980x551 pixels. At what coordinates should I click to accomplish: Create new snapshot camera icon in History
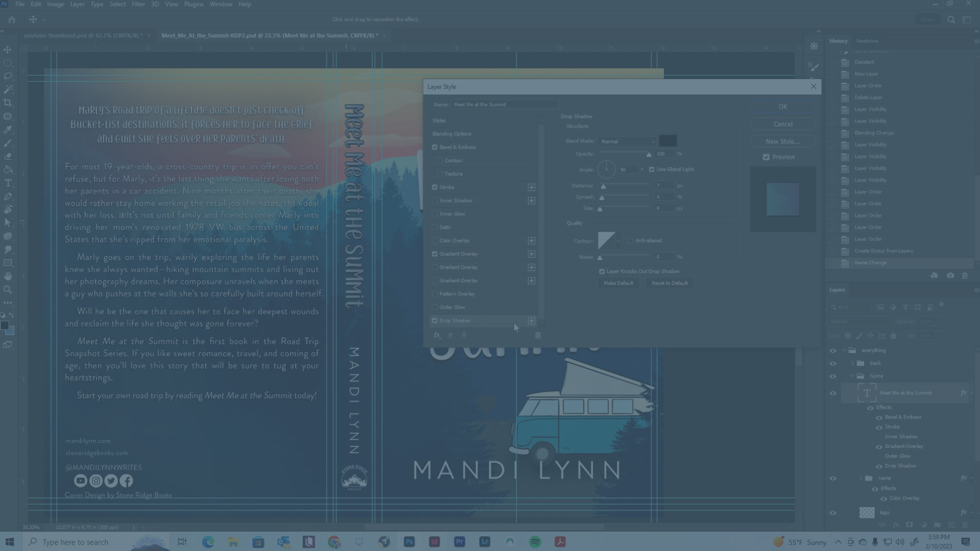950,275
